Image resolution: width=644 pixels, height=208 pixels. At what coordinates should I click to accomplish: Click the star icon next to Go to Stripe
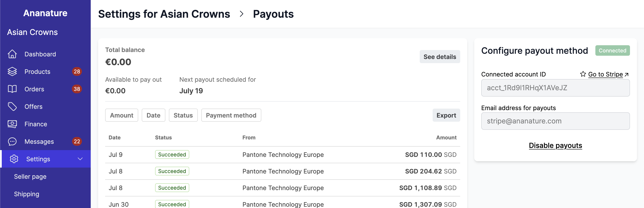pyautogui.click(x=583, y=74)
